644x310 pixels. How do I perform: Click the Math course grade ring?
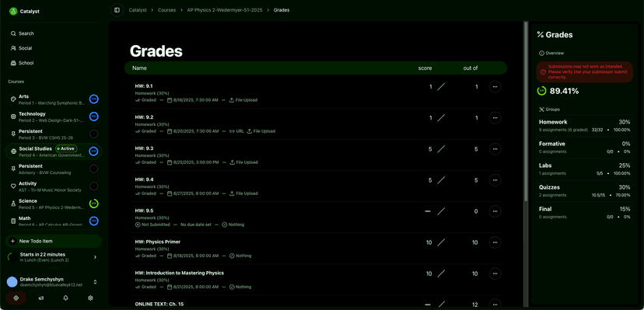coord(93,221)
